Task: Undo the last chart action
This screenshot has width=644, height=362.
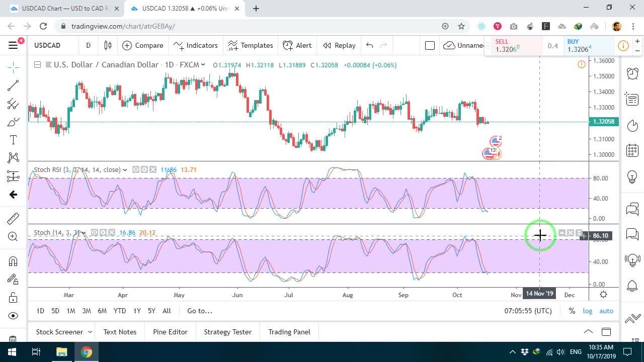Action: point(370,45)
